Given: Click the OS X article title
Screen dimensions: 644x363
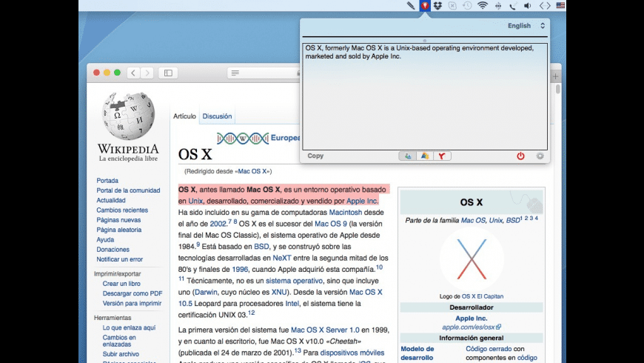Looking at the screenshot, I should (195, 155).
